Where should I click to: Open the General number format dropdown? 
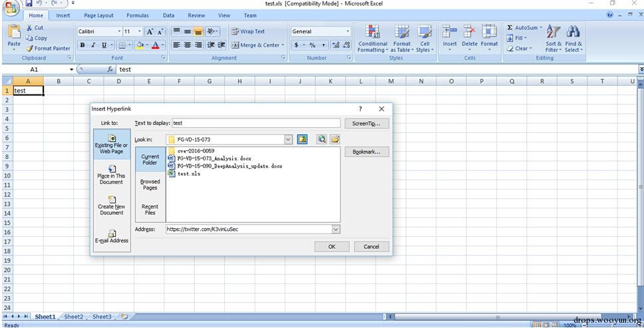(321, 31)
